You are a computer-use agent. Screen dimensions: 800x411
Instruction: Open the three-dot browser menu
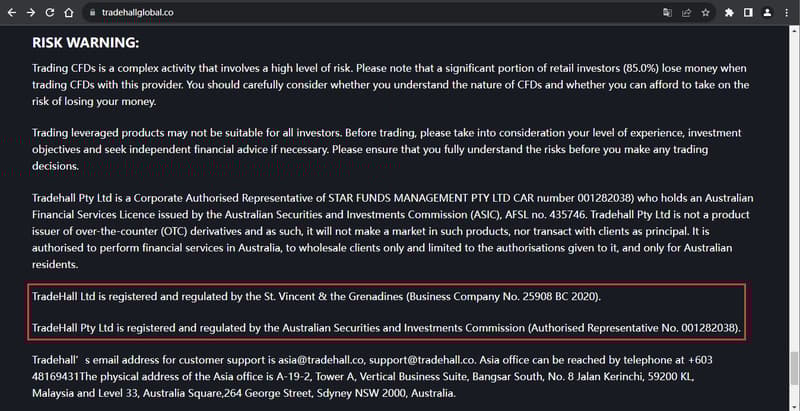[x=786, y=13]
